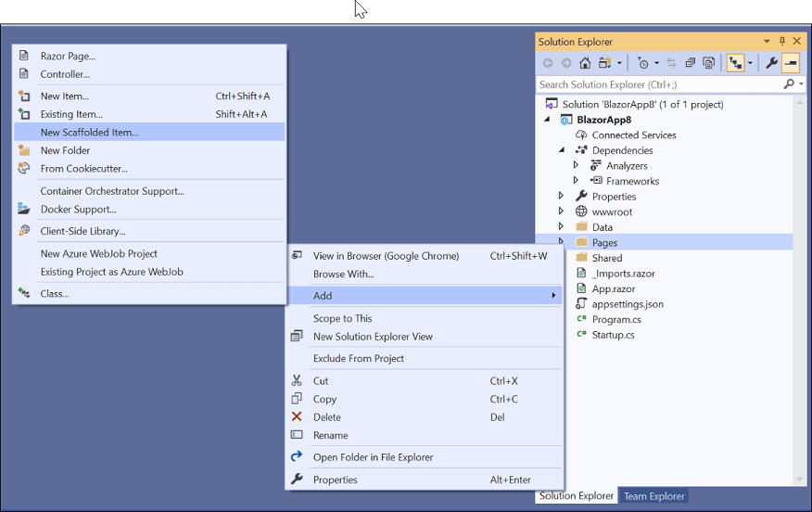812x512 pixels.
Task: Click the Home icon in Solution Explorer toolbar
Action: coord(585,63)
